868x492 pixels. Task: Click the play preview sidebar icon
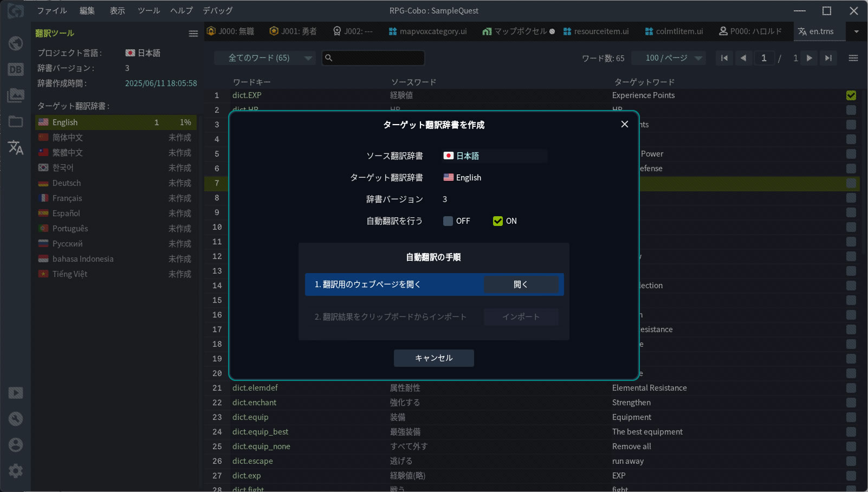click(16, 393)
